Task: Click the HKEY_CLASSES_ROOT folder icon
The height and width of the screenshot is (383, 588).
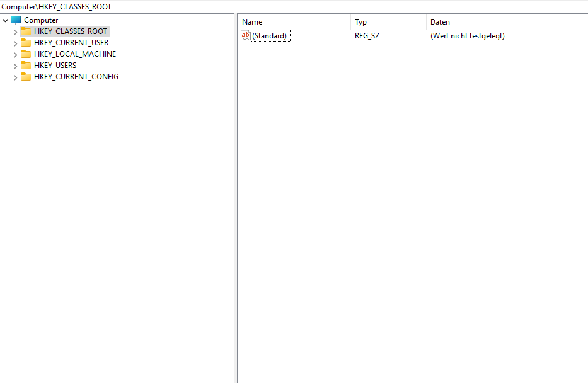Action: pos(26,31)
